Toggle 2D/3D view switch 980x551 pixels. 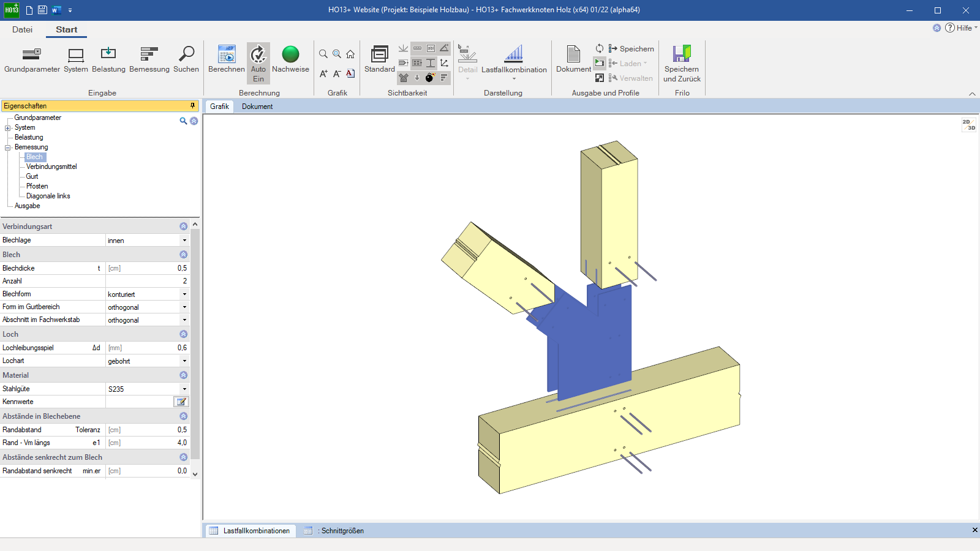(x=968, y=125)
